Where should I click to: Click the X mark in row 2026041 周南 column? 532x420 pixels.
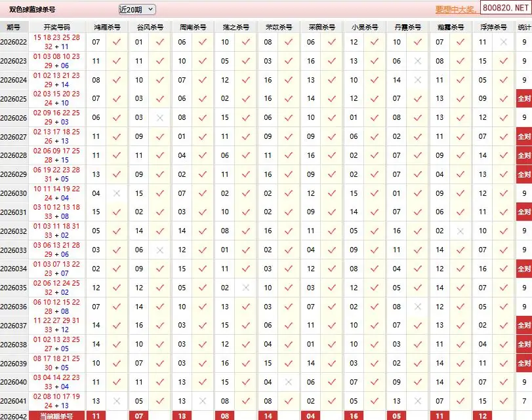pos(203,401)
